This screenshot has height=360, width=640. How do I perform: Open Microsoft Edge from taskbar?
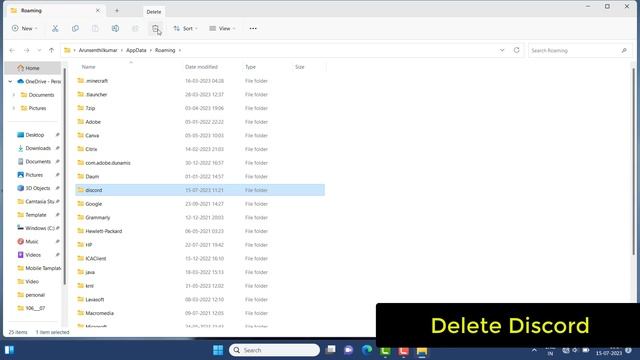pyautogui.click(x=367, y=350)
